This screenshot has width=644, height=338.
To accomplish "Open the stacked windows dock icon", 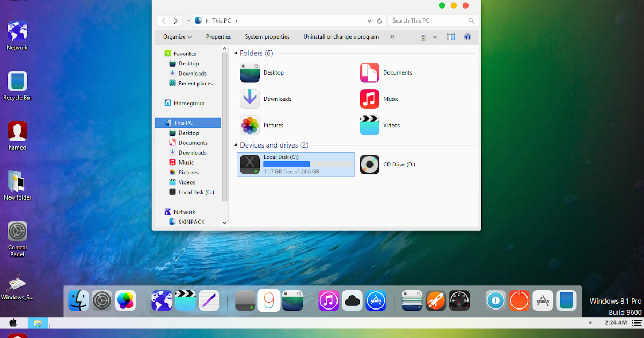I will click(x=412, y=300).
